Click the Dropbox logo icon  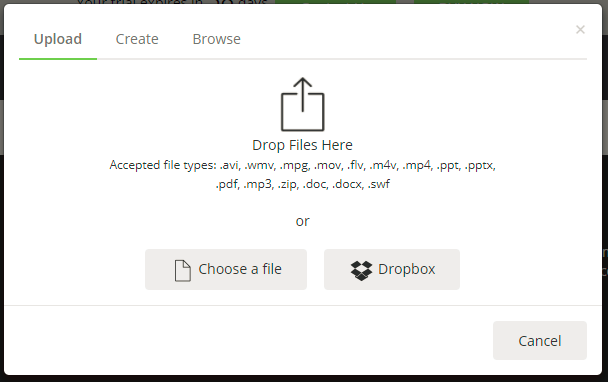(361, 270)
